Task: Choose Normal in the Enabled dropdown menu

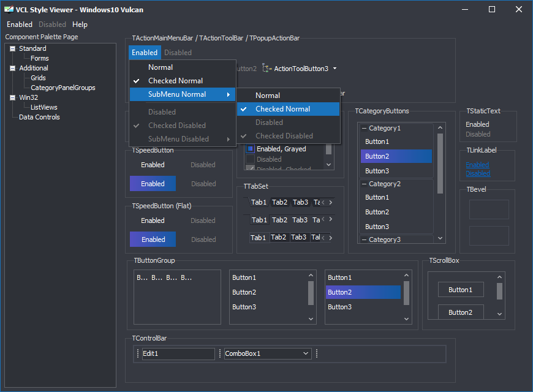Action: pyautogui.click(x=183, y=67)
